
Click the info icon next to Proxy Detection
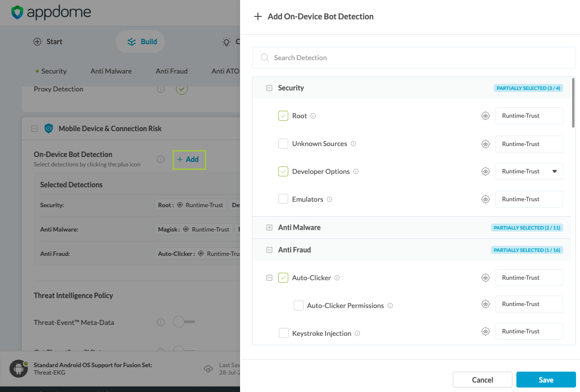point(160,89)
